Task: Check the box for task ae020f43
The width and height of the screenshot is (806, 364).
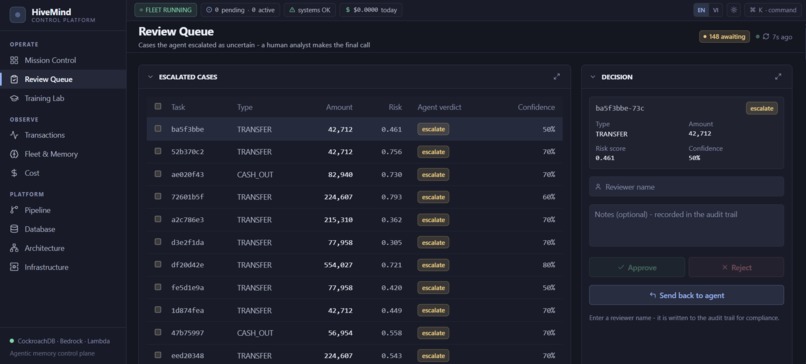Action: [x=158, y=174]
